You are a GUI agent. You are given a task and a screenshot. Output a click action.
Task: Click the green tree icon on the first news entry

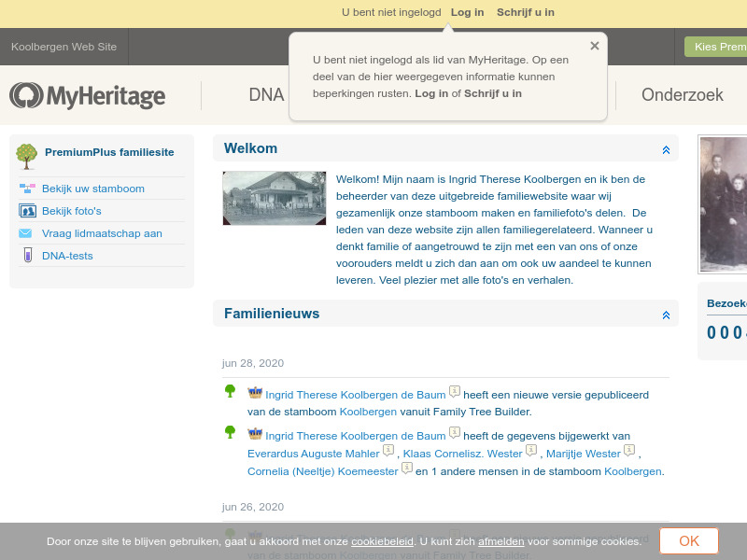coord(230,391)
